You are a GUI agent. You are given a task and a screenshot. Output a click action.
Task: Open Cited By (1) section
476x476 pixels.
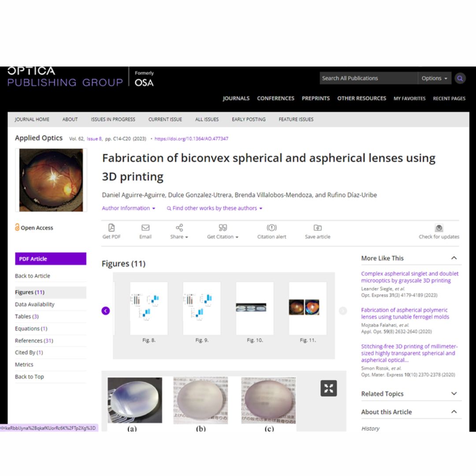[x=29, y=353]
